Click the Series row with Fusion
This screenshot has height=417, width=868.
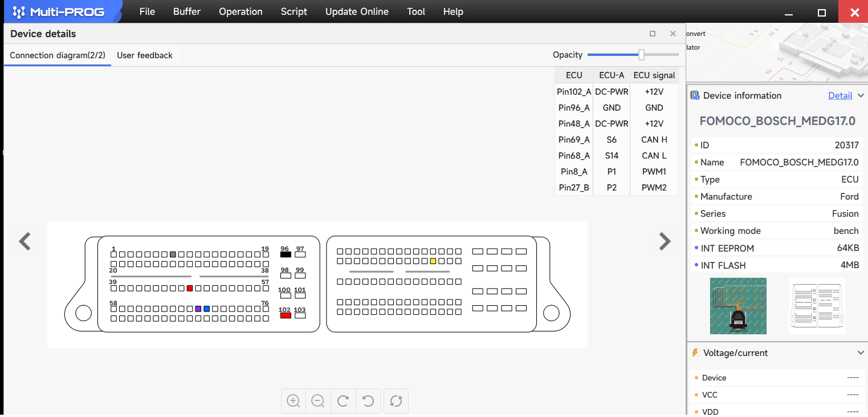point(776,213)
